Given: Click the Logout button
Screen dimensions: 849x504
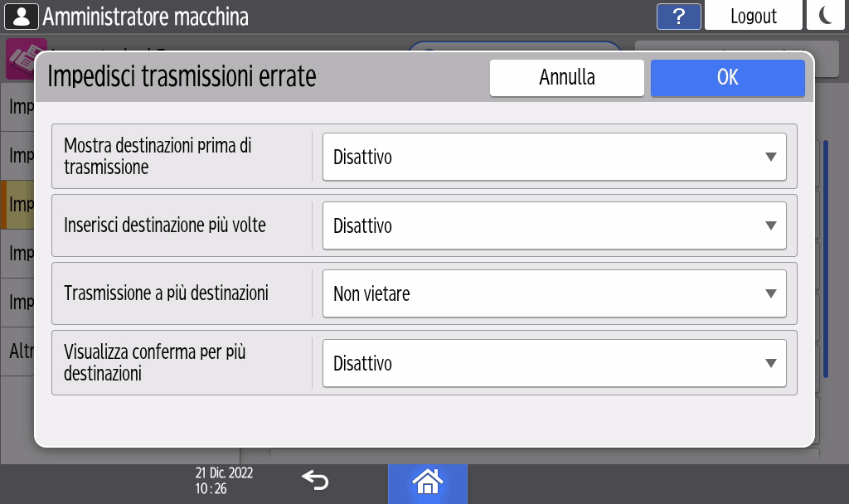Looking at the screenshot, I should (753, 15).
